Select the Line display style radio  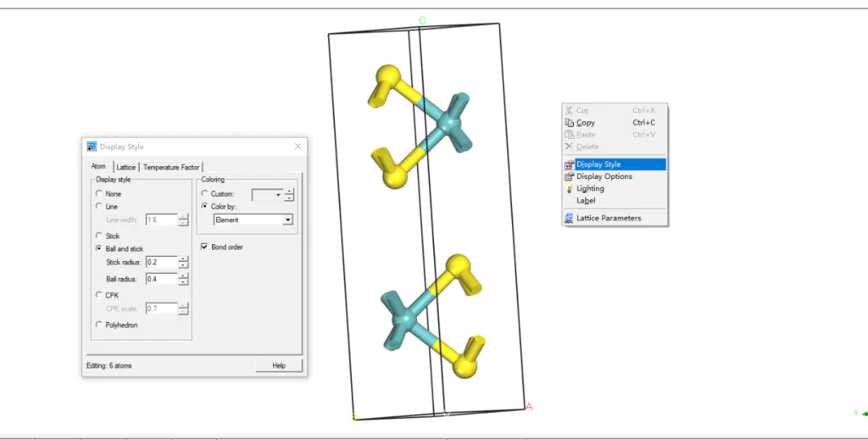99,206
